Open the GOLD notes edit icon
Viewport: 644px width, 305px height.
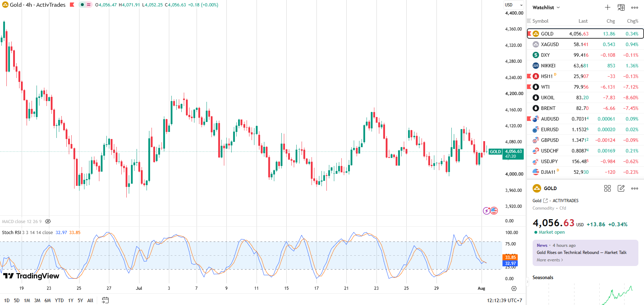pyautogui.click(x=621, y=188)
